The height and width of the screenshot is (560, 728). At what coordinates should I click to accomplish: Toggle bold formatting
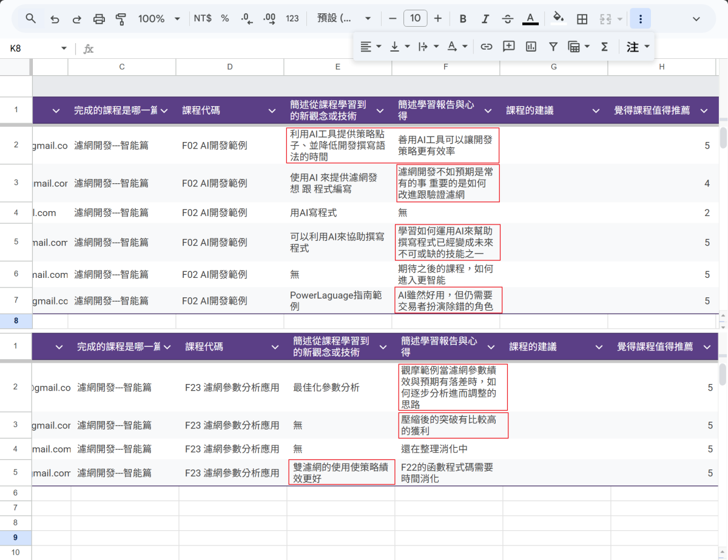coord(463,19)
